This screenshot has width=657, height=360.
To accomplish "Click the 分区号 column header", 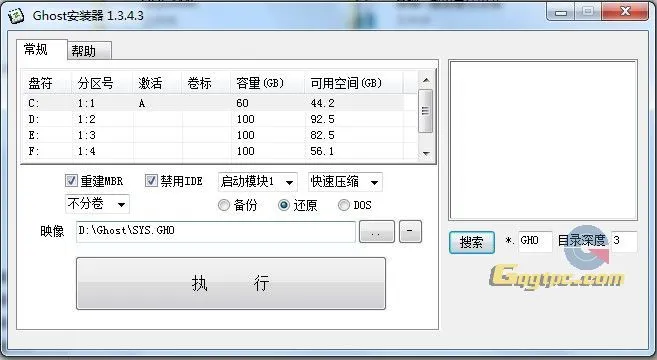I will (102, 83).
